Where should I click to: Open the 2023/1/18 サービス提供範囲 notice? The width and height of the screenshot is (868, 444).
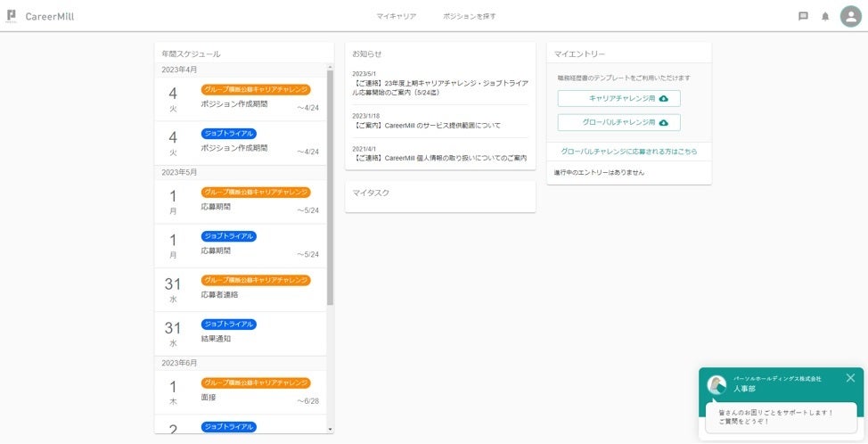pyautogui.click(x=439, y=126)
